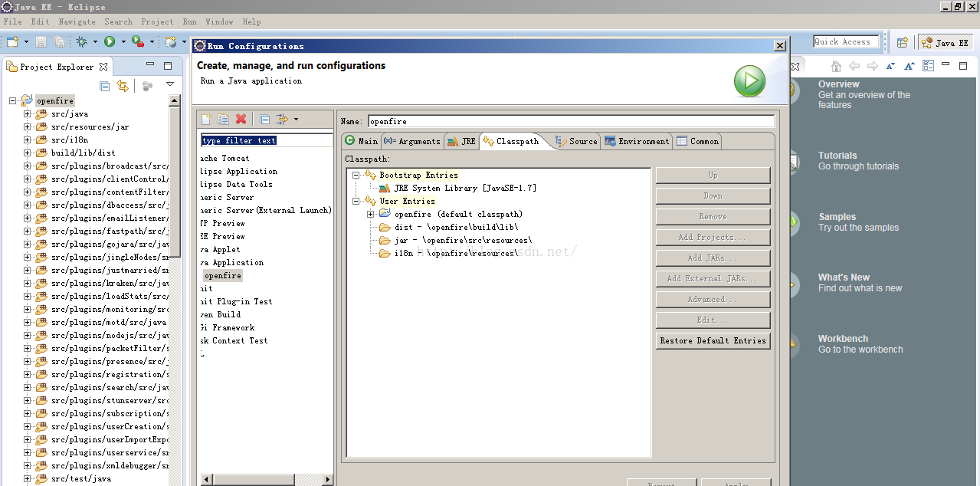Open the dropdown next to the New icon
The image size is (980, 486).
(x=26, y=42)
